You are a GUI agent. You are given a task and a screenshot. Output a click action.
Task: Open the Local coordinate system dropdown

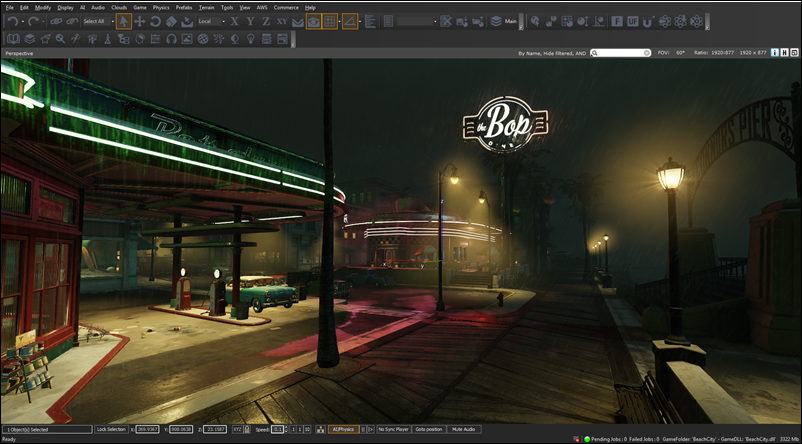point(212,21)
